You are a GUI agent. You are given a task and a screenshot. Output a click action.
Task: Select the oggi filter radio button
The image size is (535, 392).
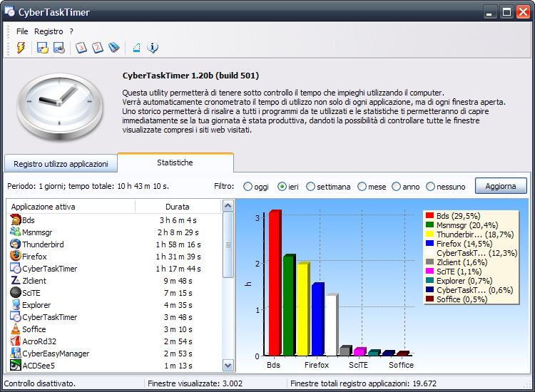pyautogui.click(x=248, y=187)
